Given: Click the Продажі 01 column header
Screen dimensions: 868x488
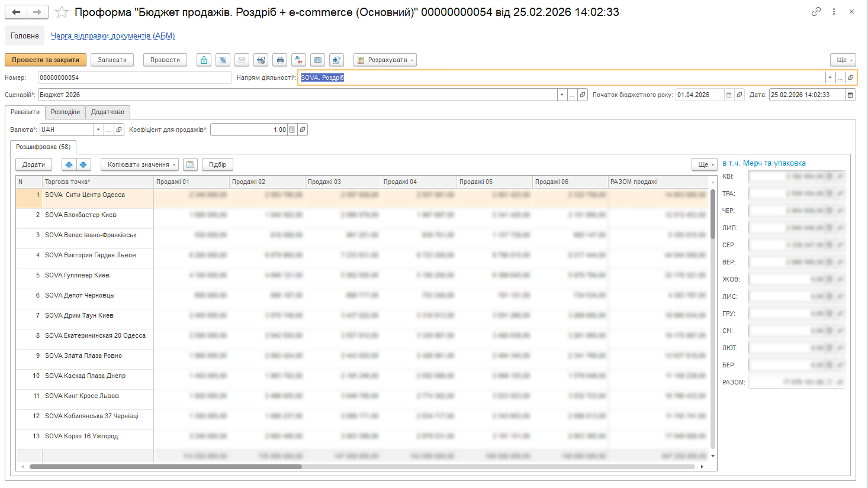Looking at the screenshot, I should pos(191,182).
